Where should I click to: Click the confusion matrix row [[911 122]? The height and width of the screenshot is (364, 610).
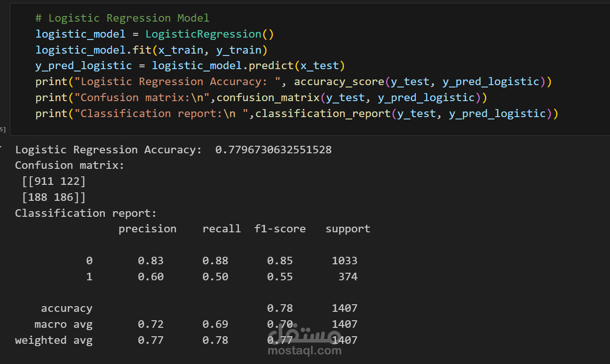point(54,181)
